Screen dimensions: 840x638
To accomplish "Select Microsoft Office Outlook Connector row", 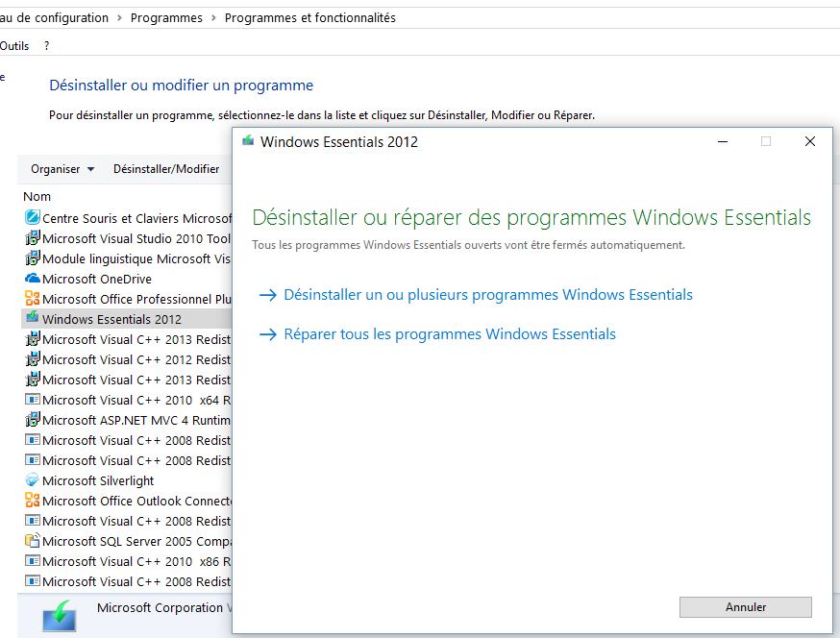I will point(127,501).
